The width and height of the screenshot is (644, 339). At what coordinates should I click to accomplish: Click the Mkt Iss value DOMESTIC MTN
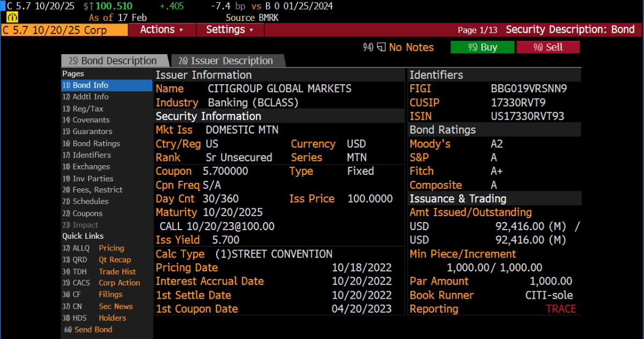(242, 130)
